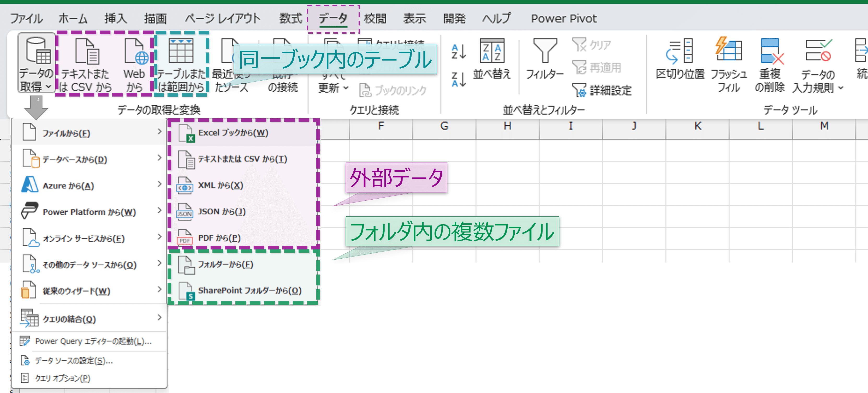This screenshot has width=868, height=393.
Task: Switch to the 校閲 ribbon tab
Action: (375, 19)
